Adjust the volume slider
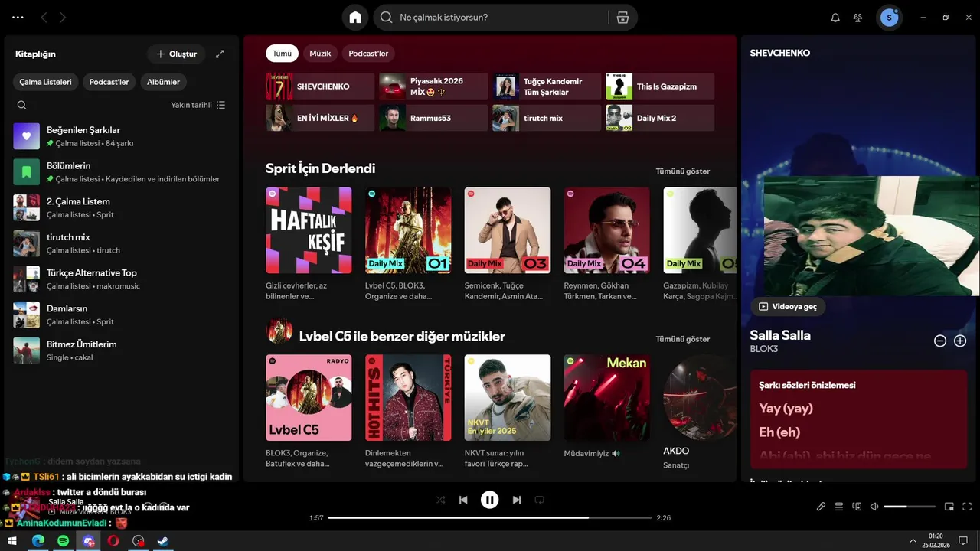980x551 pixels. coord(910,507)
